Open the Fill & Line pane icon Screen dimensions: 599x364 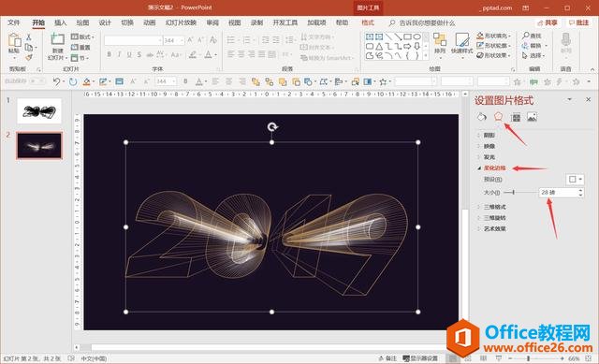tap(481, 117)
